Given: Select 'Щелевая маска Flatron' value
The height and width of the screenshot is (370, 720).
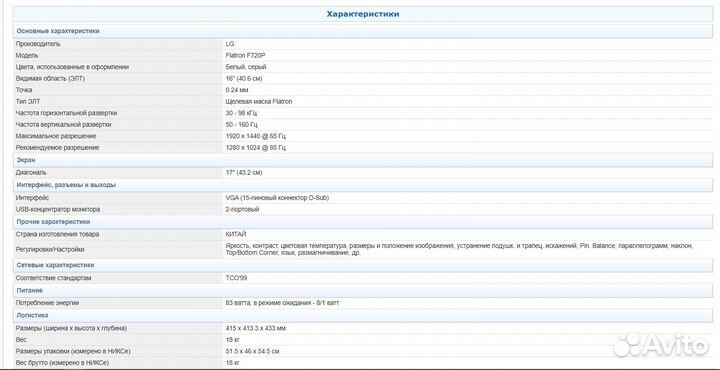Looking at the screenshot, I should point(259,101).
